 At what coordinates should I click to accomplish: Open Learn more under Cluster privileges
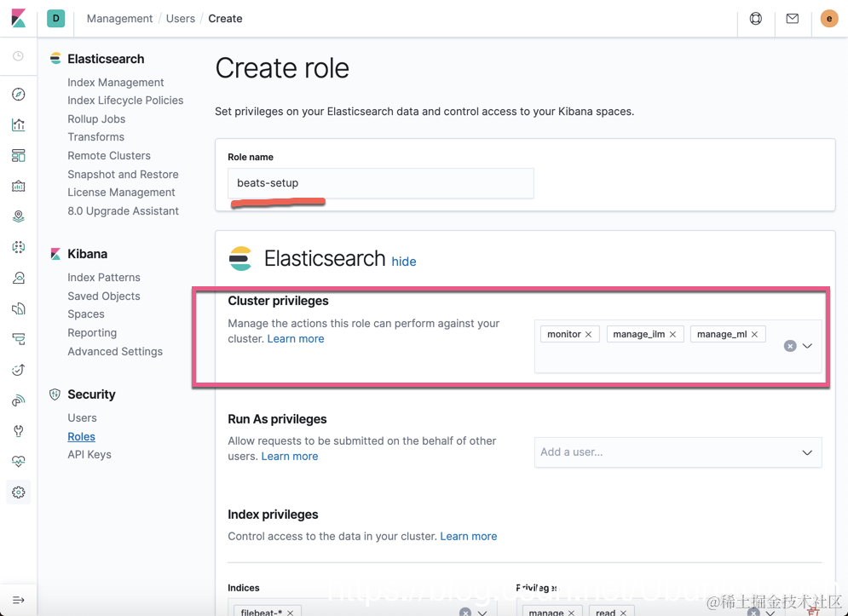295,338
